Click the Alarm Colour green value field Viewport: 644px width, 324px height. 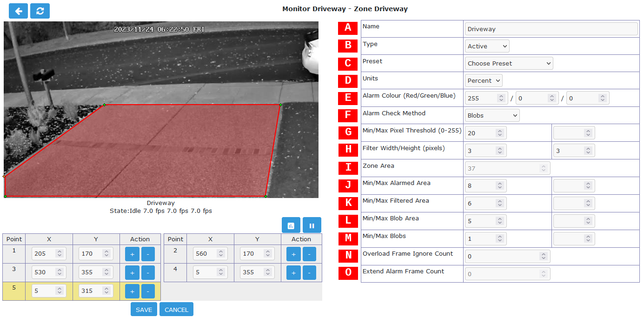point(537,98)
